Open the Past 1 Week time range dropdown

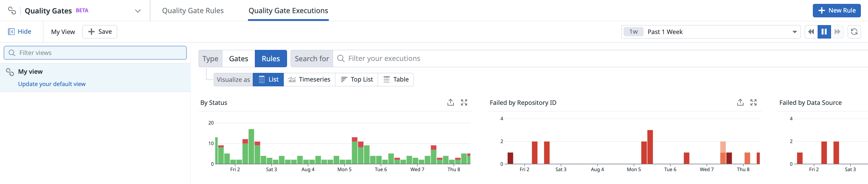click(x=710, y=32)
